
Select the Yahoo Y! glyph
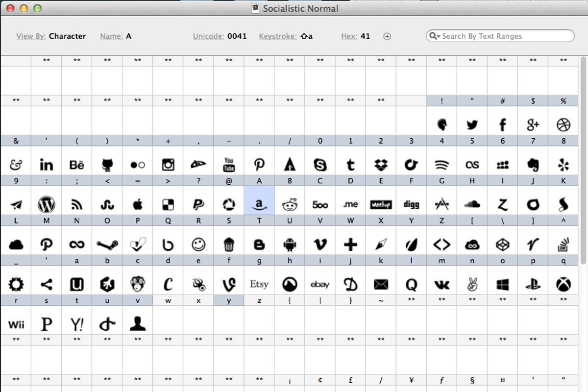[77, 324]
